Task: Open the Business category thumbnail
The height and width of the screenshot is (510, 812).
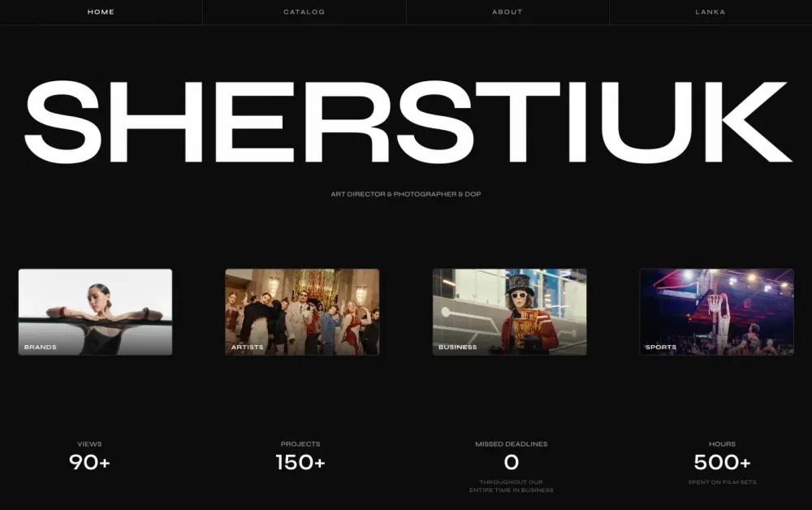Action: 510,312
